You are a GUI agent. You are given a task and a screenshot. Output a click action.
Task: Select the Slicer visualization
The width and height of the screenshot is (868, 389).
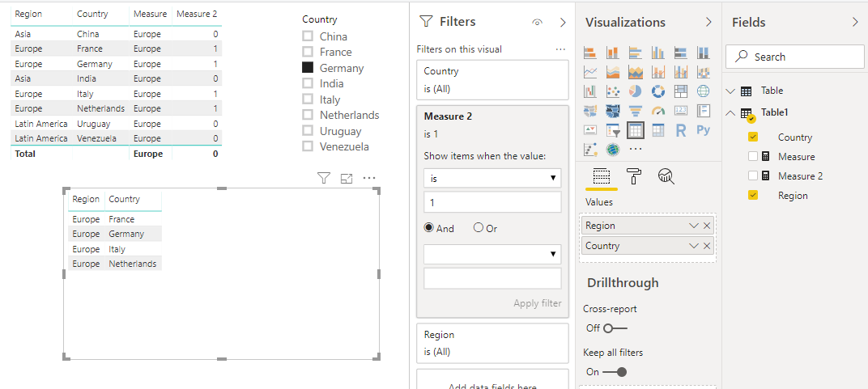pos(613,130)
